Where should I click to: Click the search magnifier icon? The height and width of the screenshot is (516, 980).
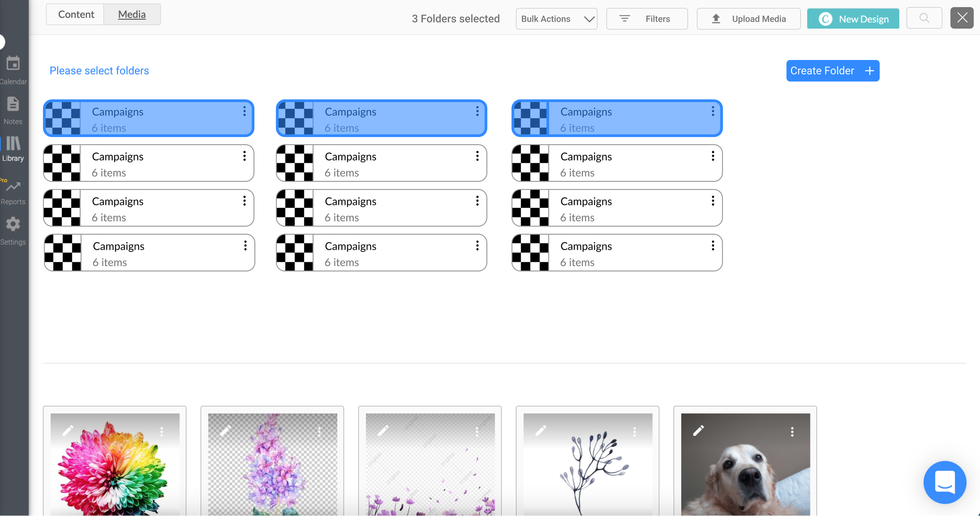pyautogui.click(x=924, y=18)
